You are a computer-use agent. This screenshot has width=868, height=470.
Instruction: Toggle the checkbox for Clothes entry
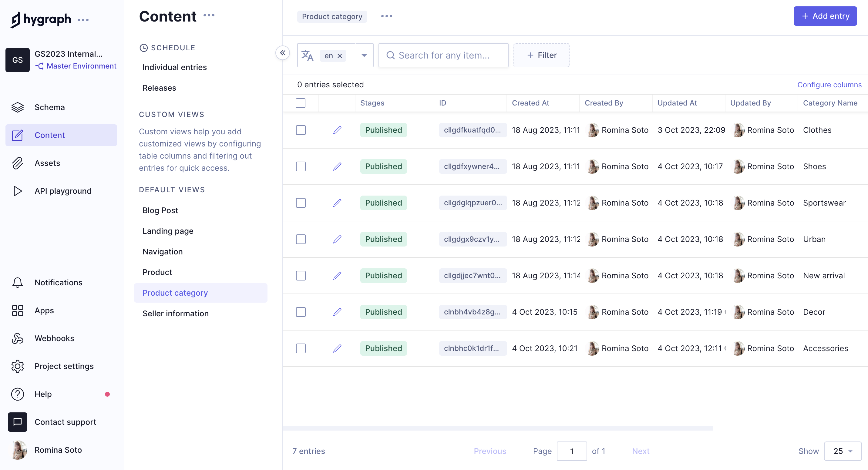pos(300,130)
